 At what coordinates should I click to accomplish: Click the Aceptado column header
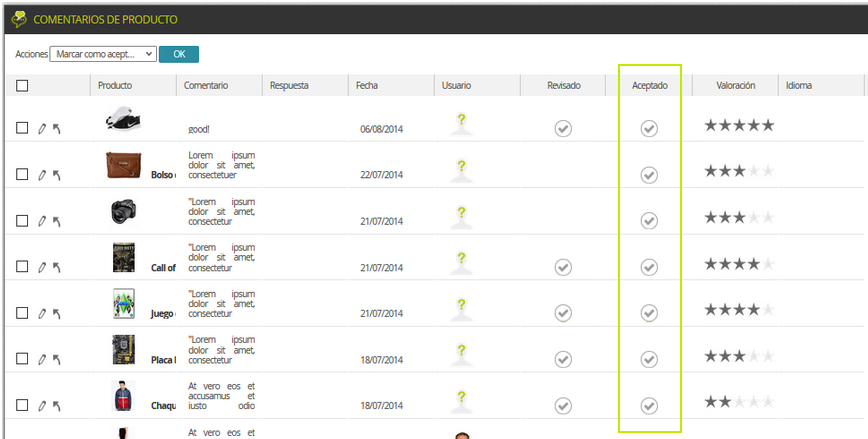(649, 85)
